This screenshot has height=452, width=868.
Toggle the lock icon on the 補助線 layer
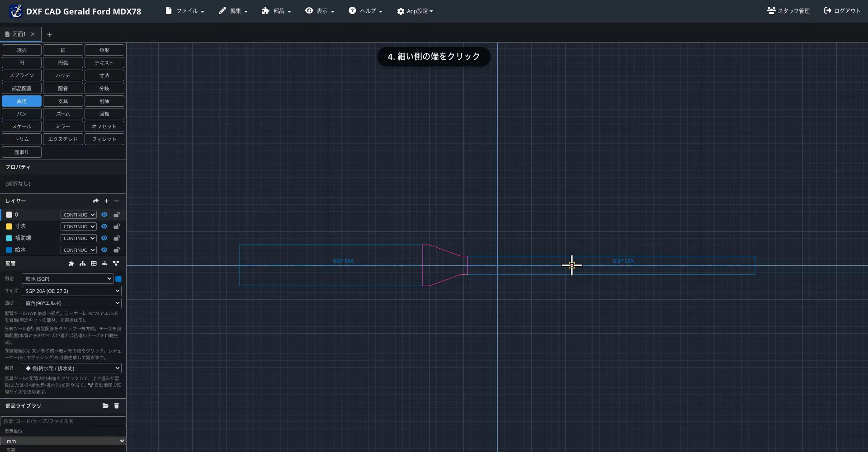[116, 238]
